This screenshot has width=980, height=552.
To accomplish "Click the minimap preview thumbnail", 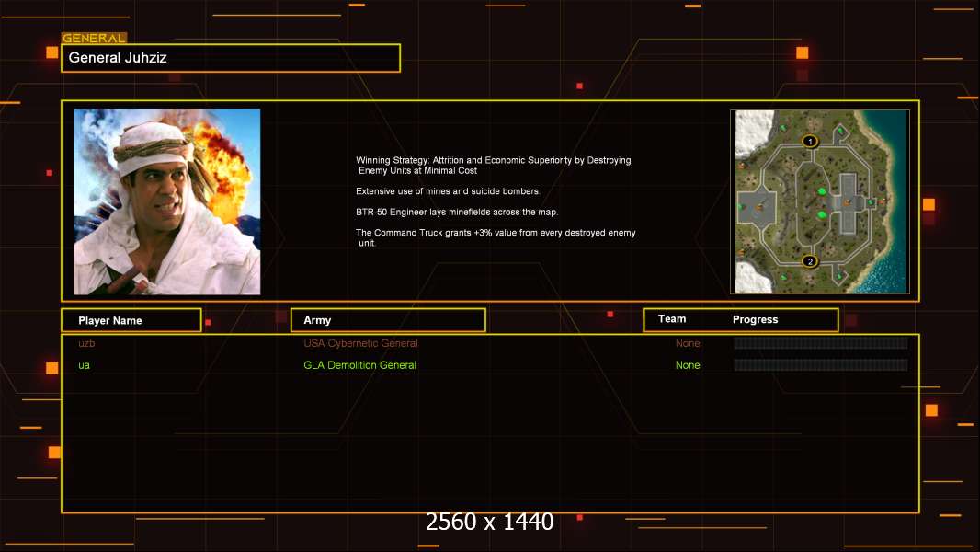I will [820, 201].
